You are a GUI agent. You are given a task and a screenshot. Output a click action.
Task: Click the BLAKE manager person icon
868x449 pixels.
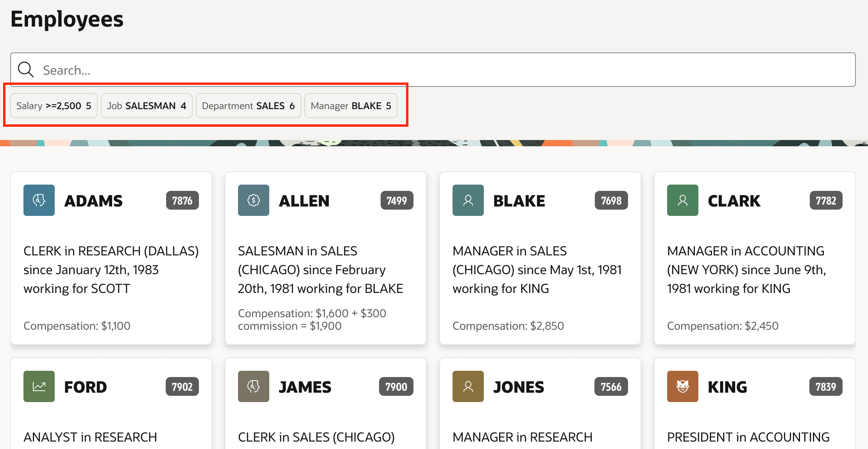click(x=468, y=200)
